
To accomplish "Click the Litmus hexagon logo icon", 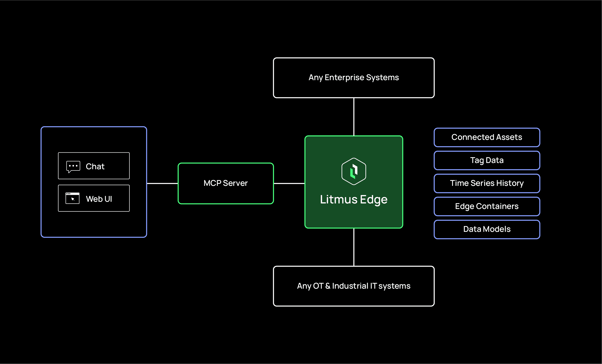I will coord(354,171).
